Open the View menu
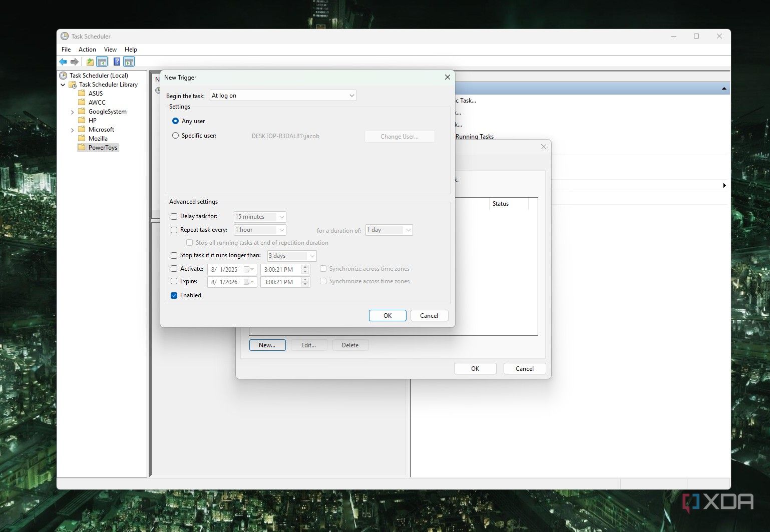 click(110, 50)
